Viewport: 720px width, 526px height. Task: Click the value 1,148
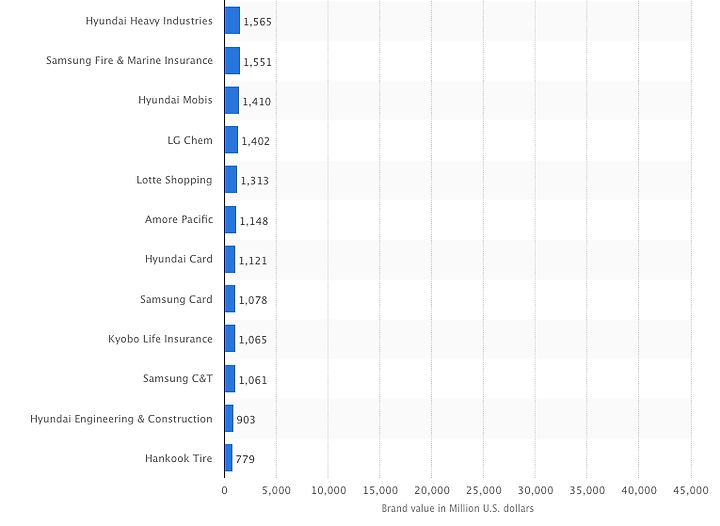pos(254,221)
